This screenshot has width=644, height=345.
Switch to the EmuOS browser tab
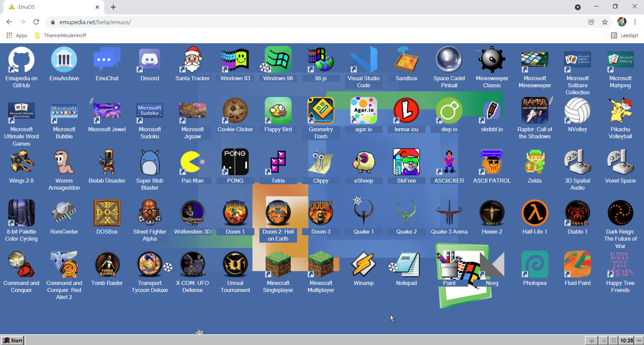pos(50,7)
